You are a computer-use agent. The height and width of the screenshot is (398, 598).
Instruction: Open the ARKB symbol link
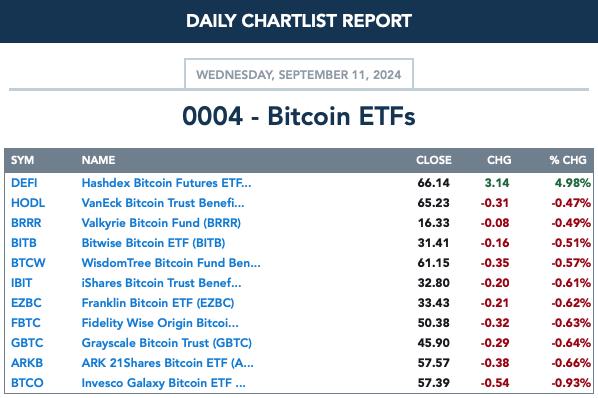point(27,363)
